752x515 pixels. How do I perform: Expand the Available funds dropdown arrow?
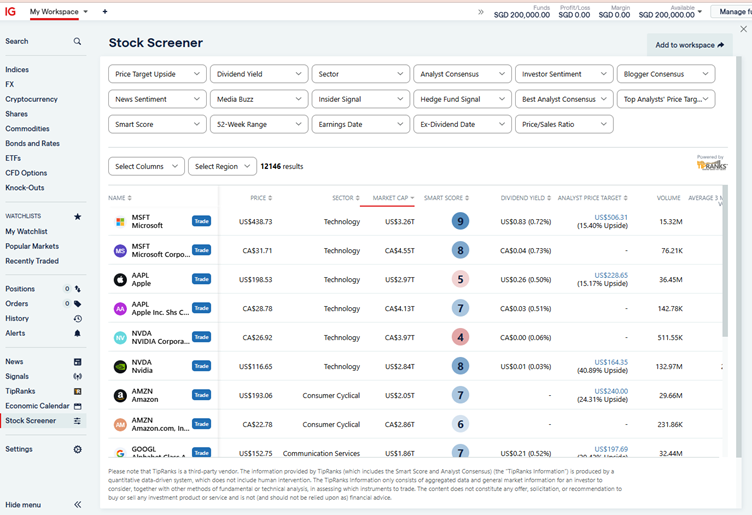pos(700,11)
